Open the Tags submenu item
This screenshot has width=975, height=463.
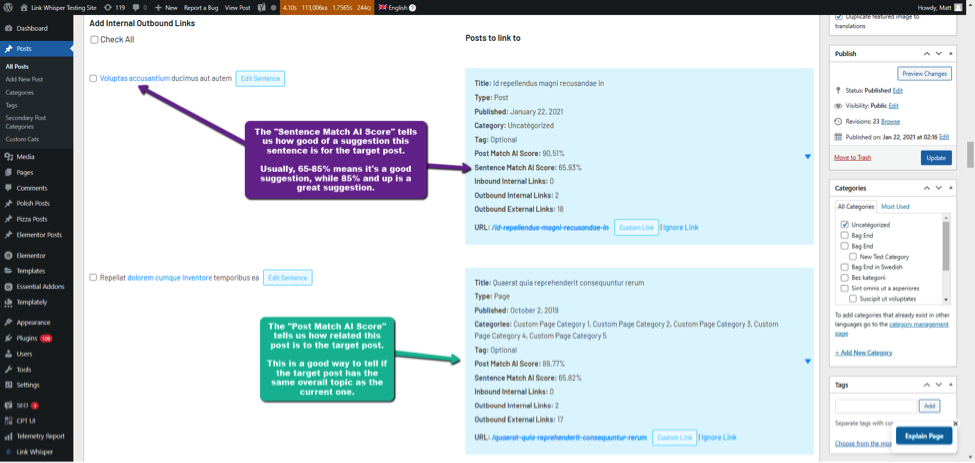(x=11, y=105)
